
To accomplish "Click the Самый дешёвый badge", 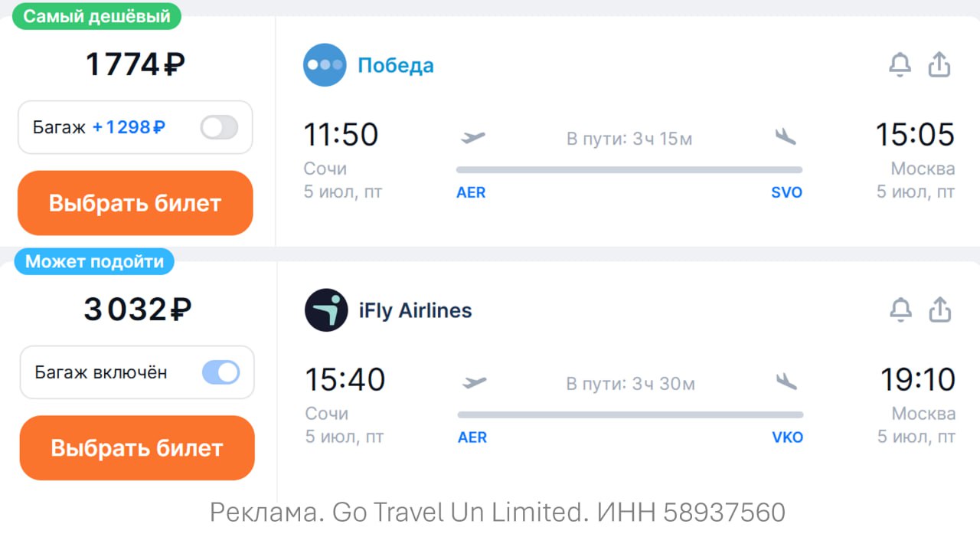I will (x=96, y=16).
